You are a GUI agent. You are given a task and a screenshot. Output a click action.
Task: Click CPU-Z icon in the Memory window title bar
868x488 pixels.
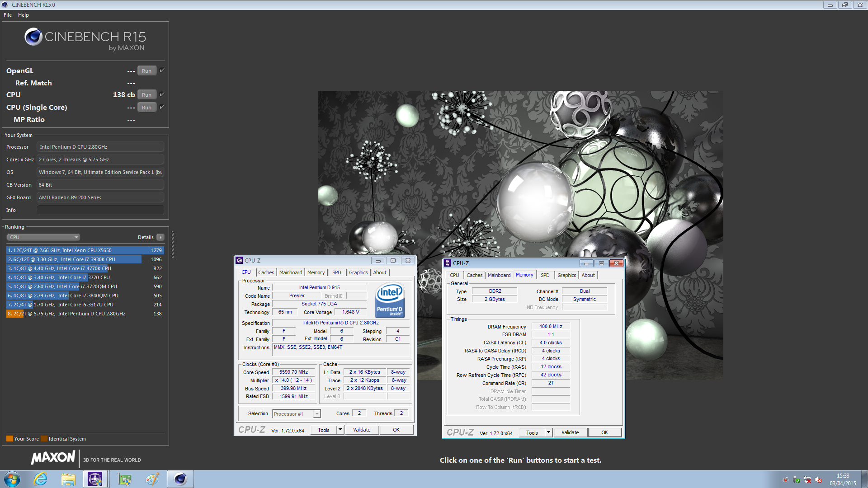tap(448, 263)
